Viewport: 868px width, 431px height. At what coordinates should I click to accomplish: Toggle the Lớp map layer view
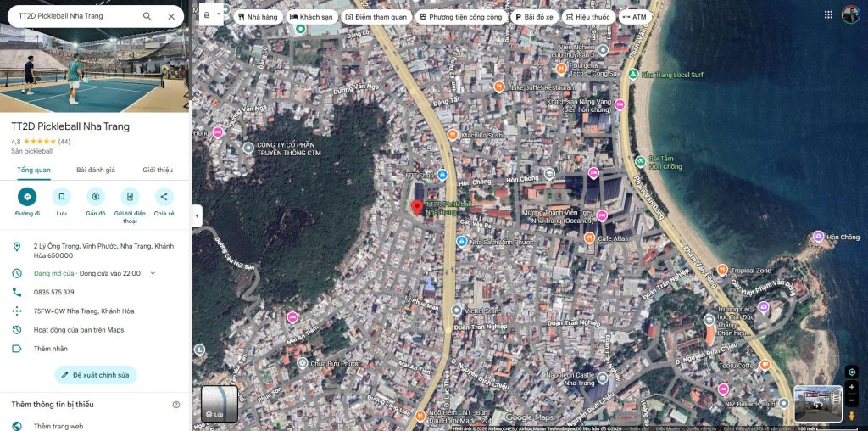click(x=219, y=404)
